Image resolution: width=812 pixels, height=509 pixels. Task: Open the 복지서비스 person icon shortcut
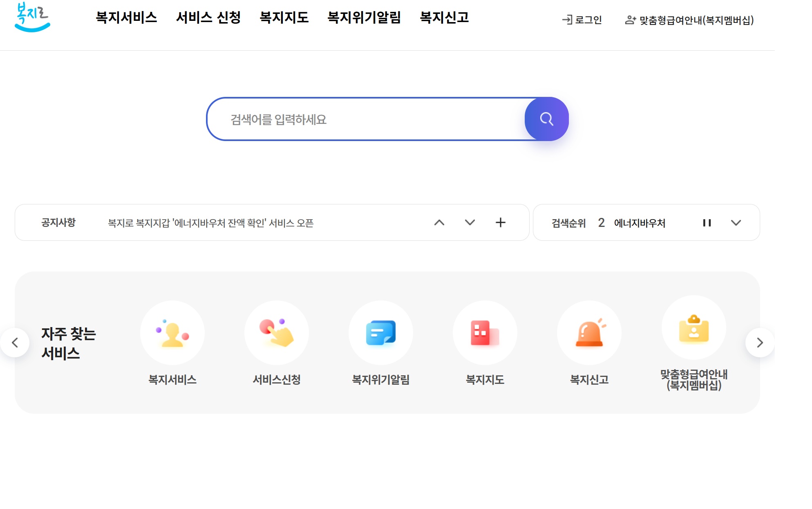[172, 333]
